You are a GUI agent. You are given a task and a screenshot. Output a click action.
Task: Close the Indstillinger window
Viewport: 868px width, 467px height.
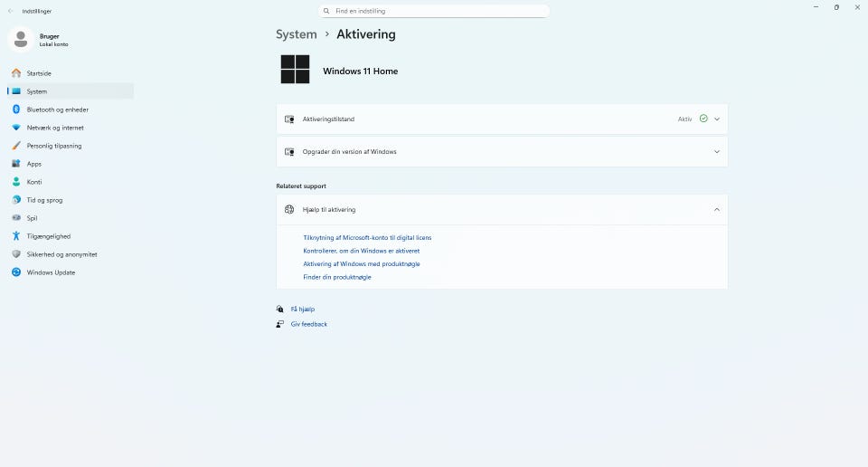[857, 7]
